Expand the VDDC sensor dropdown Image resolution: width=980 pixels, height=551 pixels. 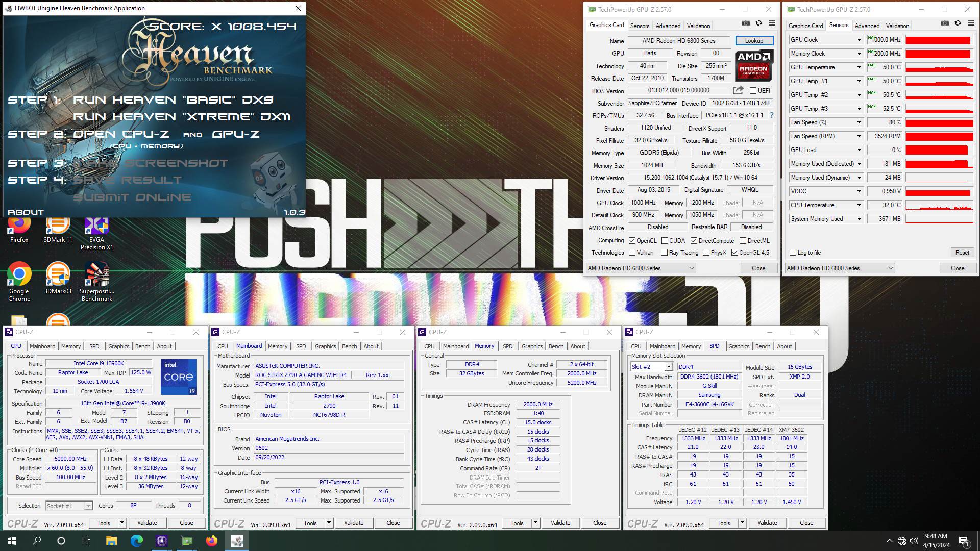coord(859,191)
